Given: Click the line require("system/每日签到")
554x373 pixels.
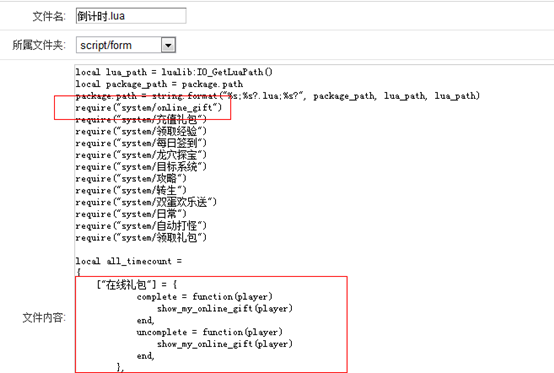Looking at the screenshot, I should click(141, 143).
